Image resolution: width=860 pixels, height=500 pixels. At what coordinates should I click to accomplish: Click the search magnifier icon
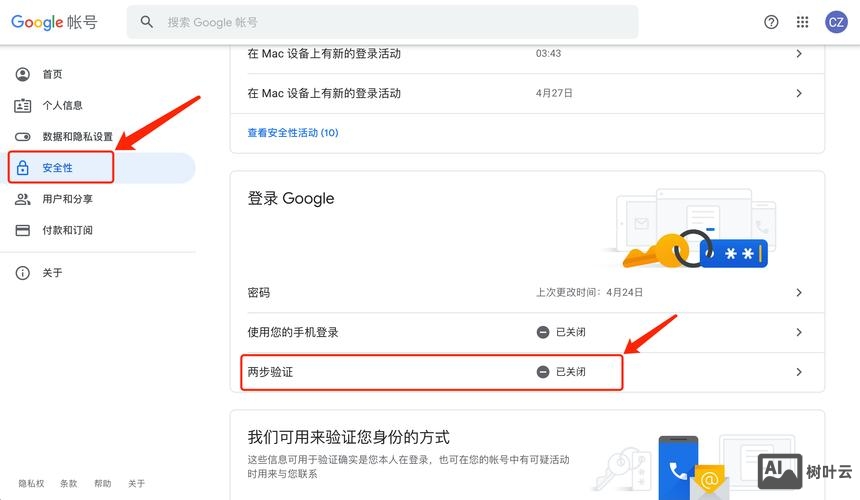[146, 22]
